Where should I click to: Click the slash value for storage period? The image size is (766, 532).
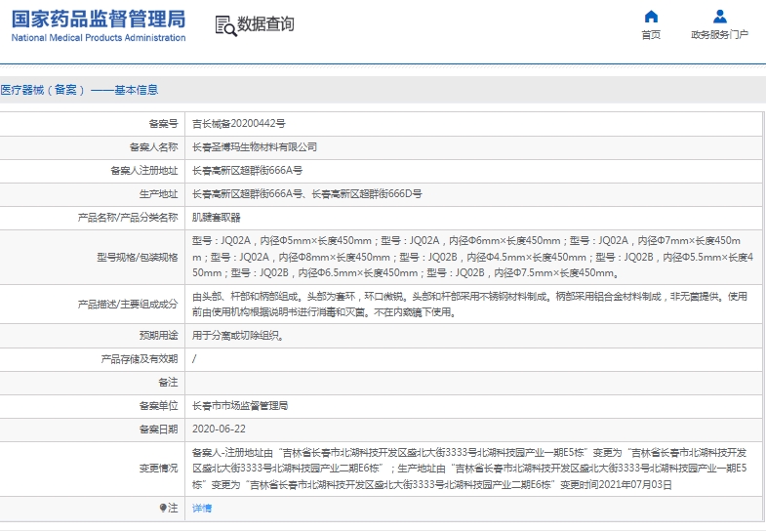[194, 359]
